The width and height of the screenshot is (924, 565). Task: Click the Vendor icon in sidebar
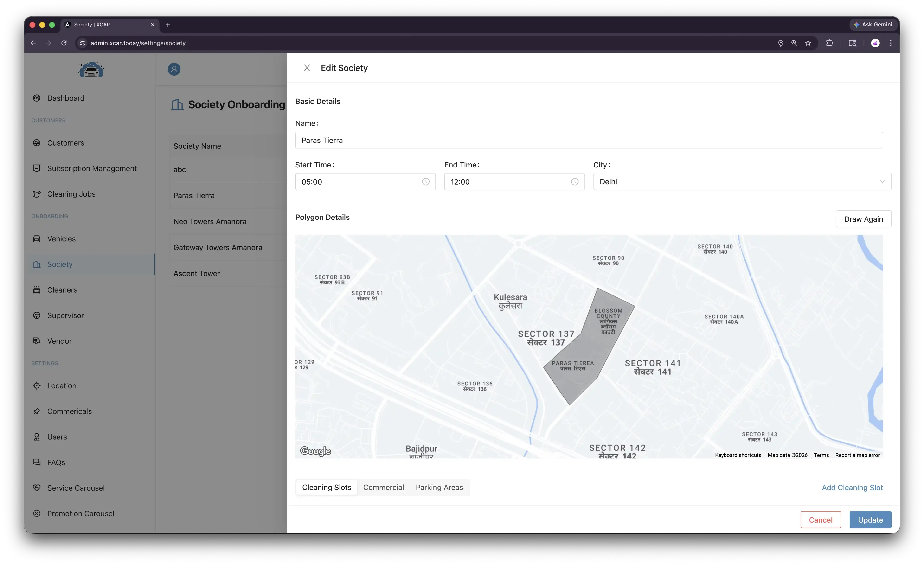click(37, 341)
